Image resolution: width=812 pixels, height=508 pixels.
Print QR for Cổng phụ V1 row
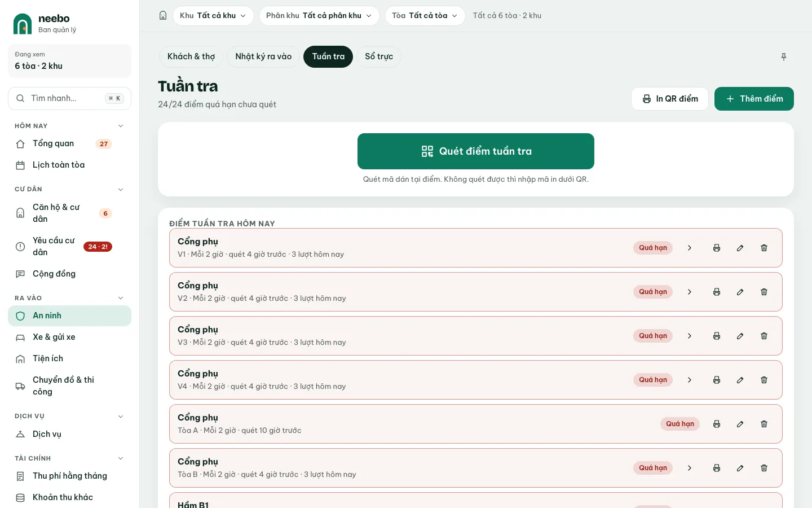[x=717, y=248]
